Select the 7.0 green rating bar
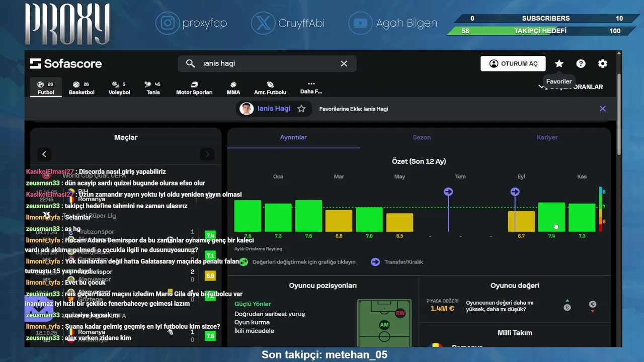This screenshot has width=644, height=362. (369, 219)
